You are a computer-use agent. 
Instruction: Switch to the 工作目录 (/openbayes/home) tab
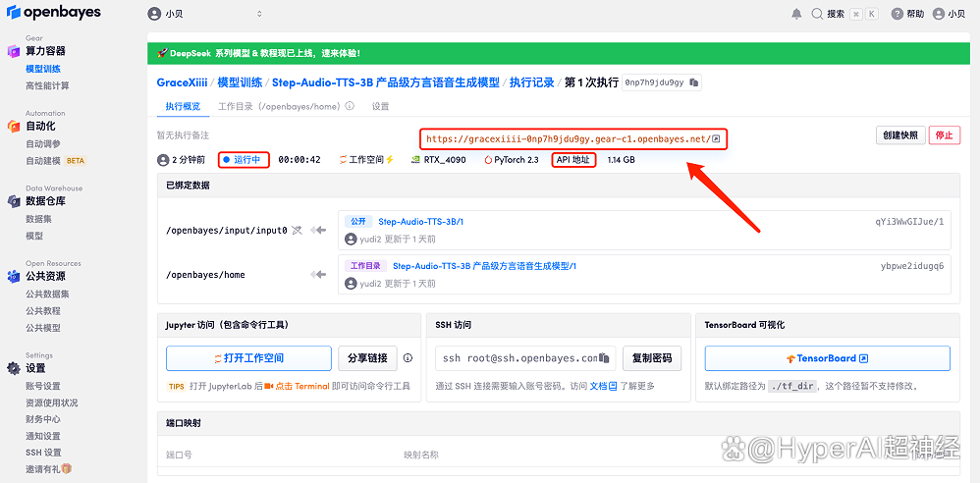point(279,106)
